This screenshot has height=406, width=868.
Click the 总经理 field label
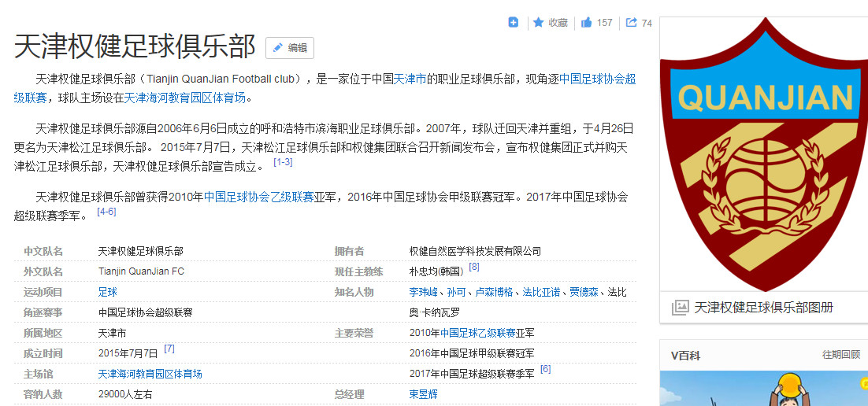click(349, 394)
